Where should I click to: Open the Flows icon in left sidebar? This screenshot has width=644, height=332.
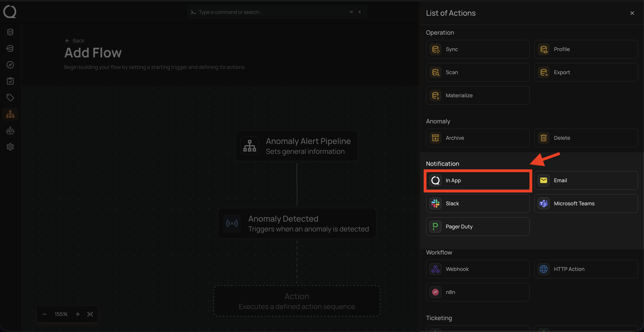tap(10, 114)
